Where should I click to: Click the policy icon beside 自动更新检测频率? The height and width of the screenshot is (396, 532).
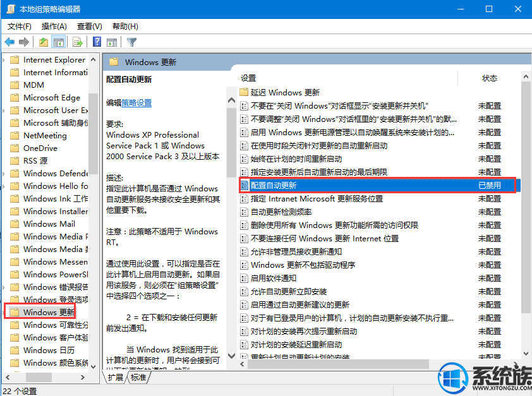244,212
